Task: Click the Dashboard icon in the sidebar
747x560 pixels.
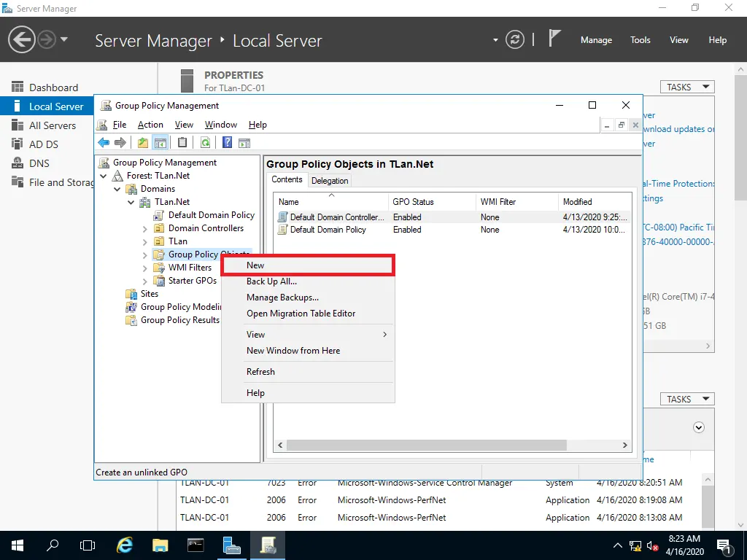Action: tap(18, 87)
